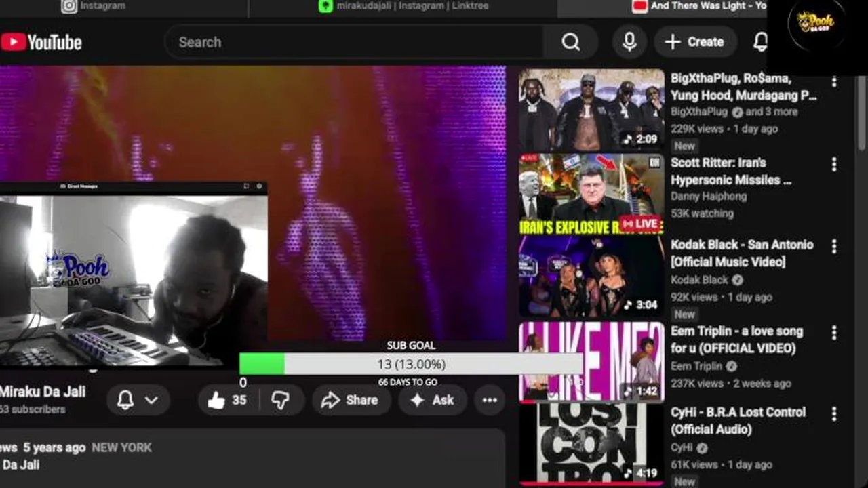Click the Create button
This screenshot has width=868, height=488.
click(694, 42)
